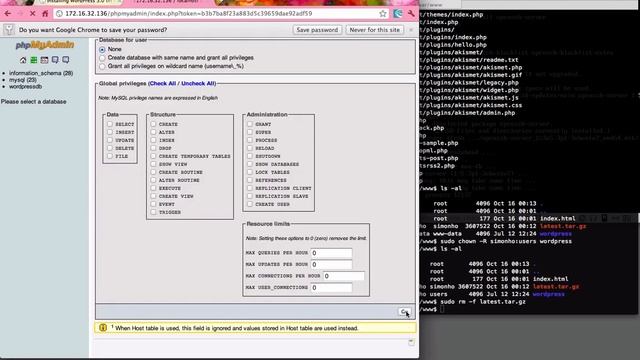Viewport: 640px width, 360px height.
Task: Click the Check All link
Action: (162, 83)
